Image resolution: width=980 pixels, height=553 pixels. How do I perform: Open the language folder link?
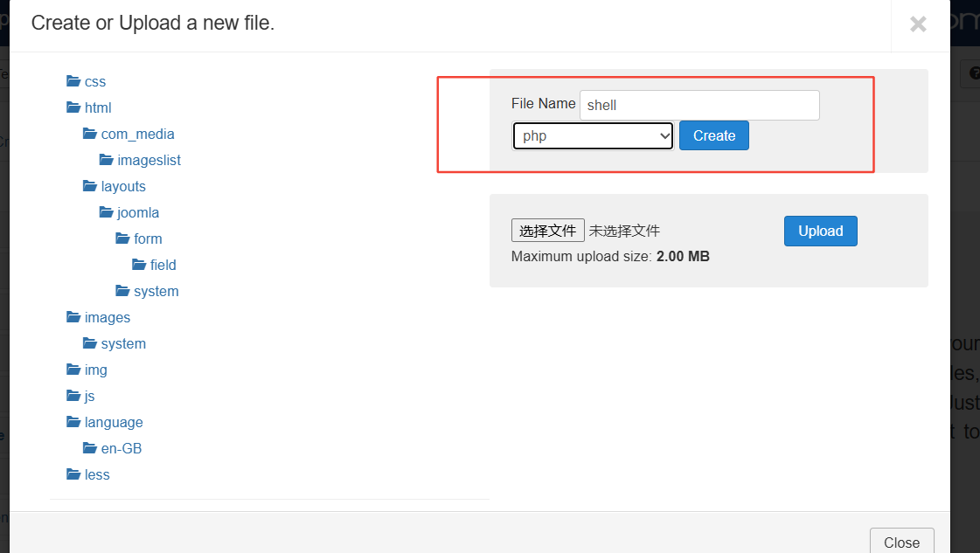114,423
